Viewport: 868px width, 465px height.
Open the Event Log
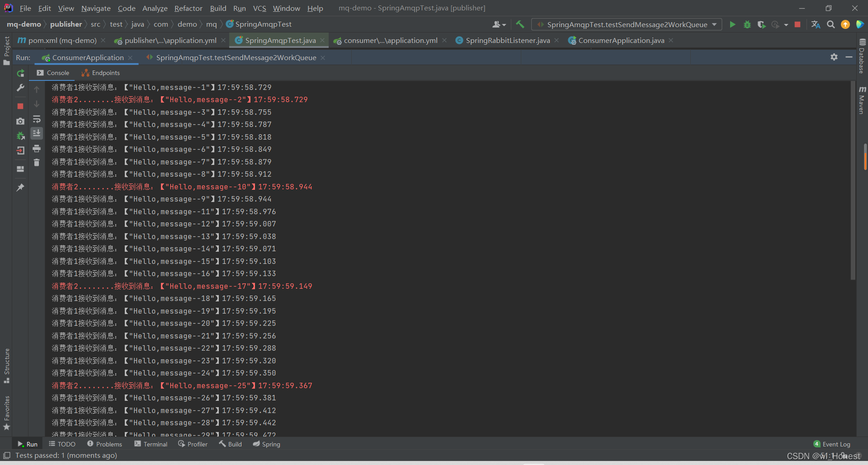coord(832,444)
